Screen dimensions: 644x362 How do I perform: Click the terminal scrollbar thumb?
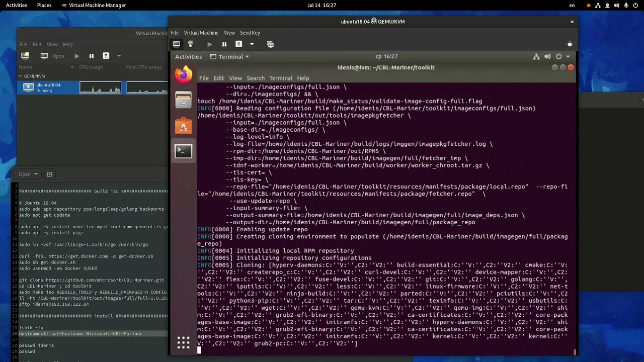(x=575, y=352)
